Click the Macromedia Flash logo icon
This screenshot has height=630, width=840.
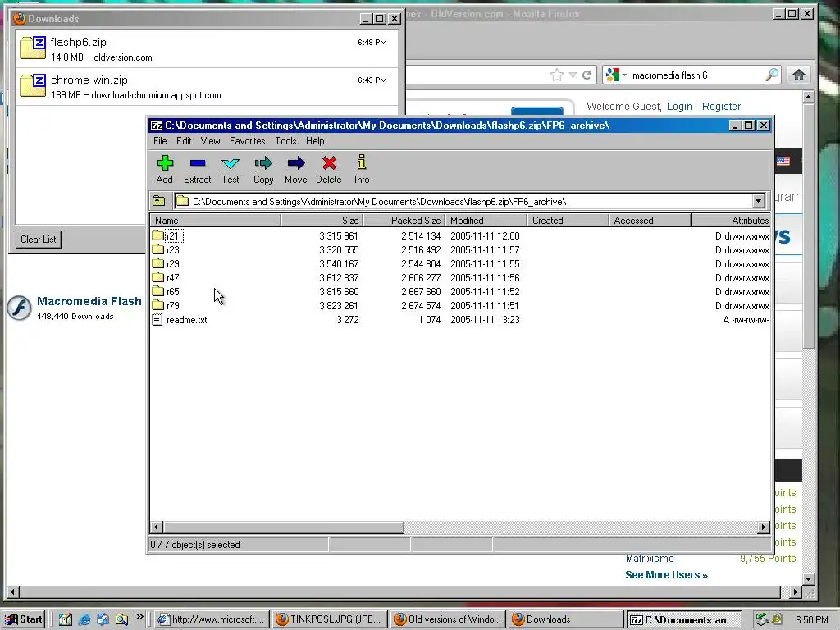tap(20, 308)
